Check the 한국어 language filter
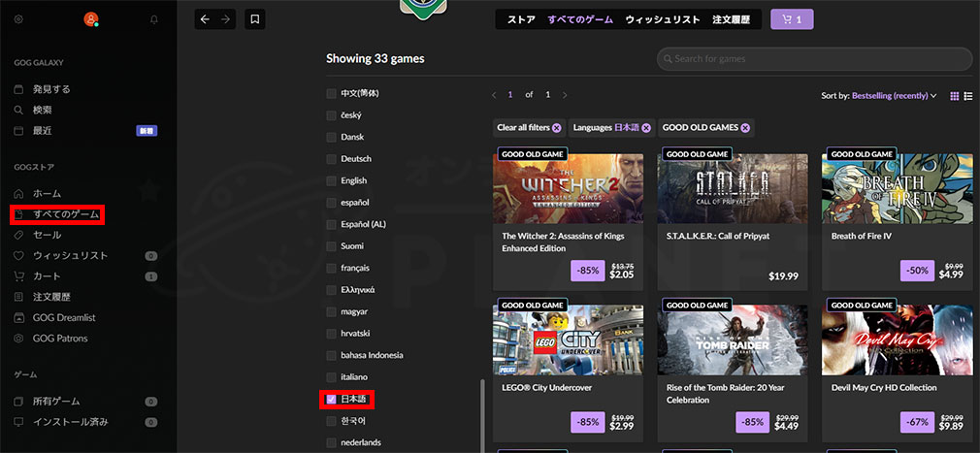 click(331, 421)
